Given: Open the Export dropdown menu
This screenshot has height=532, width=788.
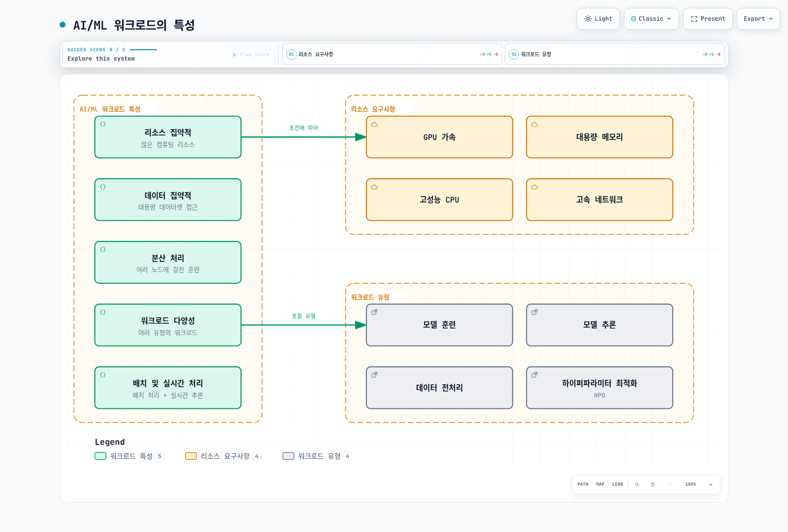Looking at the screenshot, I should point(758,19).
